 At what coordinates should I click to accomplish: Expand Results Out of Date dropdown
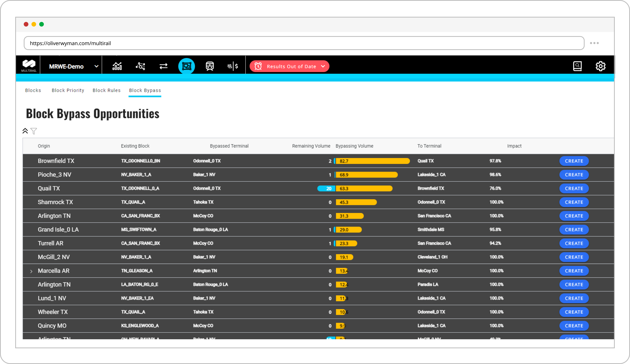(323, 67)
